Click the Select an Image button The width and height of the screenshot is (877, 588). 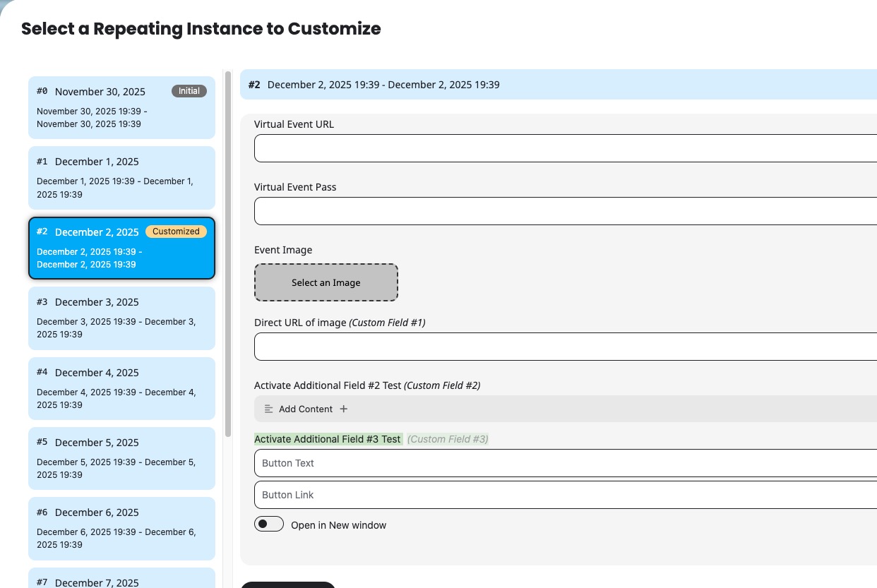point(326,282)
